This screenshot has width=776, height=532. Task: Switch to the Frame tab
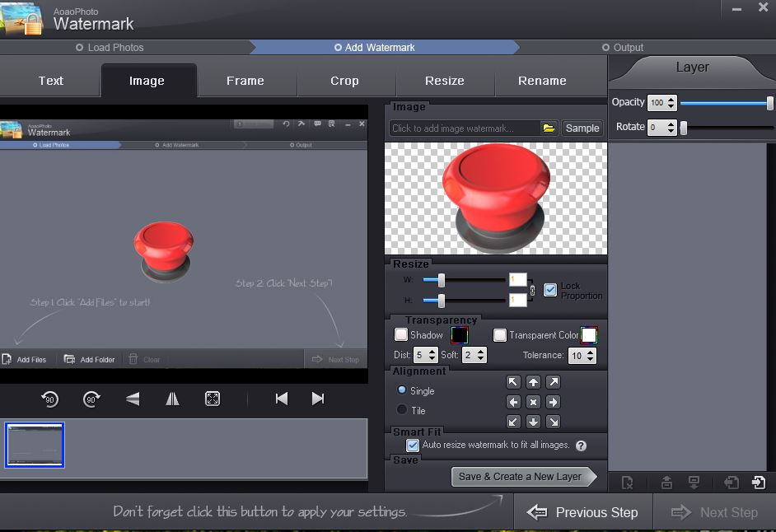(245, 81)
